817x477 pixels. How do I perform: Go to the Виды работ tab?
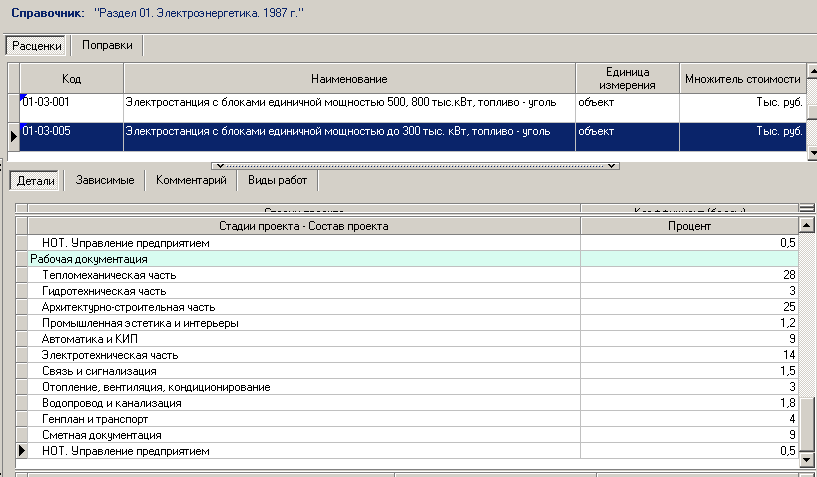277,180
